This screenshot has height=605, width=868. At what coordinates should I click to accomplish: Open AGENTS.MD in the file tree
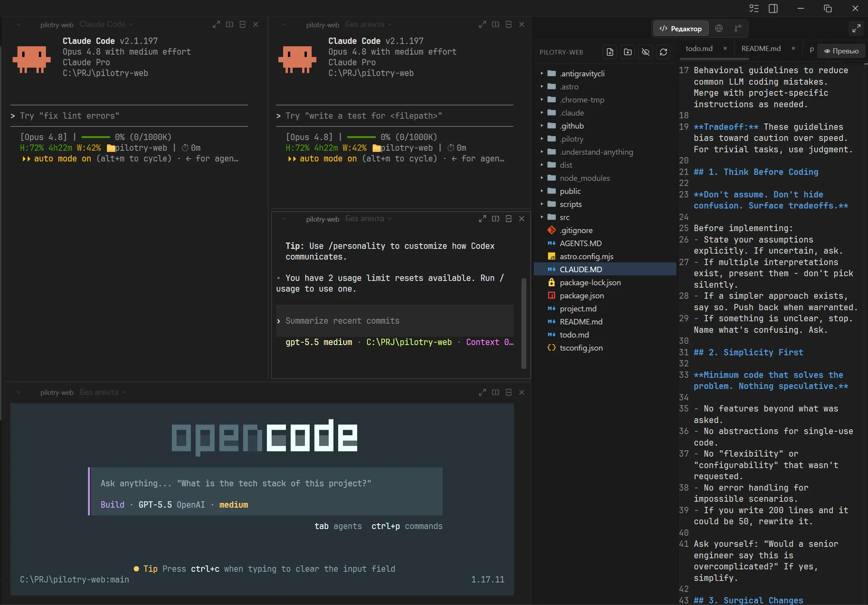pyautogui.click(x=581, y=243)
